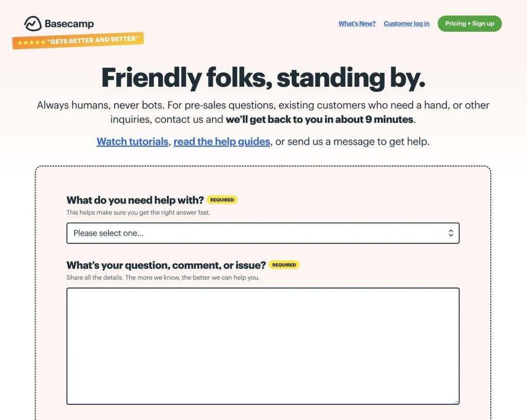Screen dimensions: 527x420
Task: Click the "What do you need help with?" label
Action: [x=135, y=200]
